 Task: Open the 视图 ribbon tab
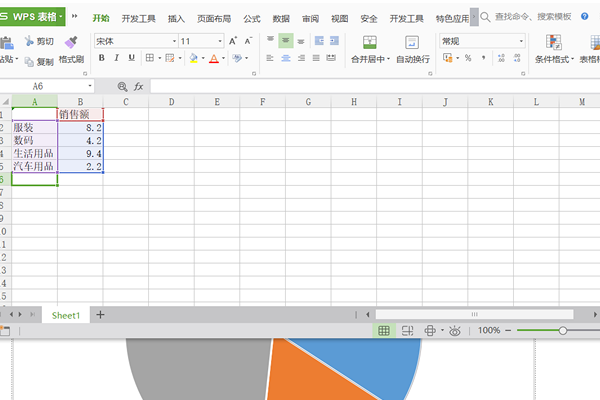tap(339, 18)
